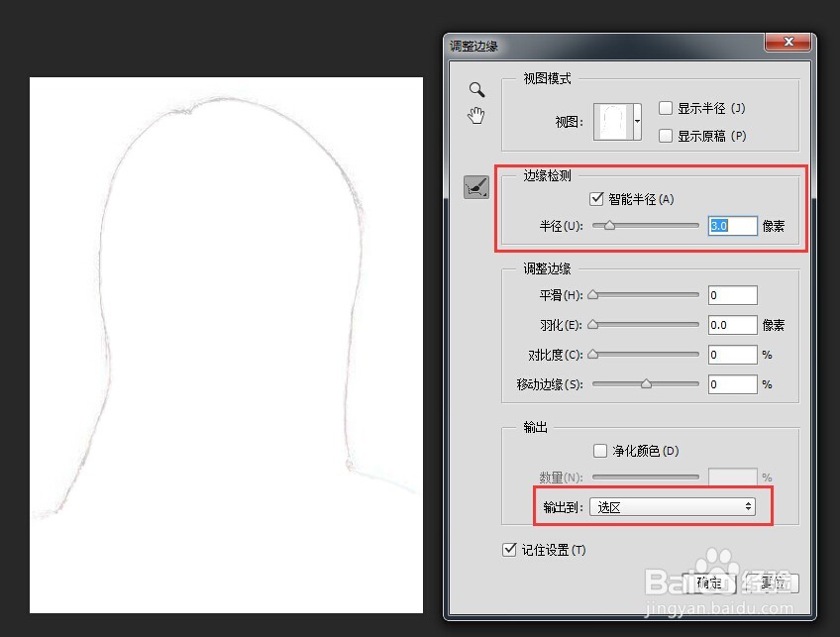The image size is (840, 637).
Task: Enable 显示半径 (J) checkbox
Action: click(x=665, y=108)
